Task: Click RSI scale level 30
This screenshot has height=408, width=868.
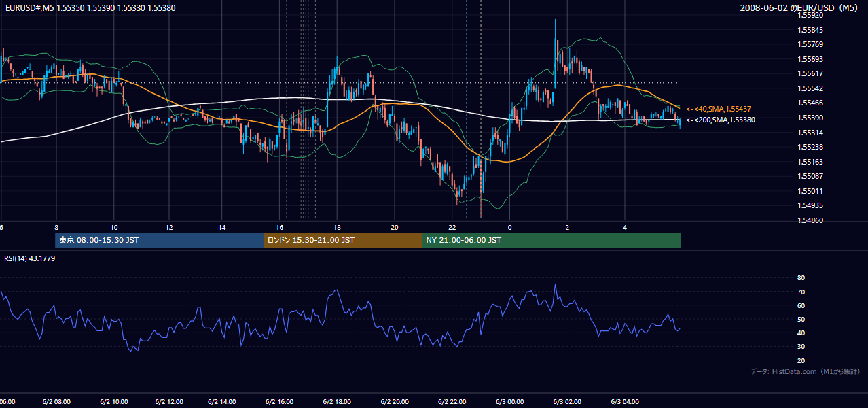Action: (801, 347)
